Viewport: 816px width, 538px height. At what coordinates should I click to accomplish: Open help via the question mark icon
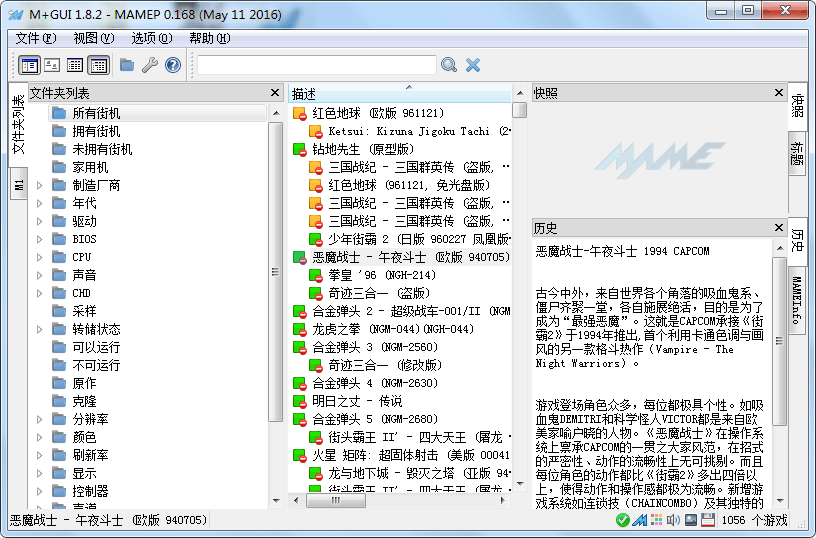tap(173, 65)
